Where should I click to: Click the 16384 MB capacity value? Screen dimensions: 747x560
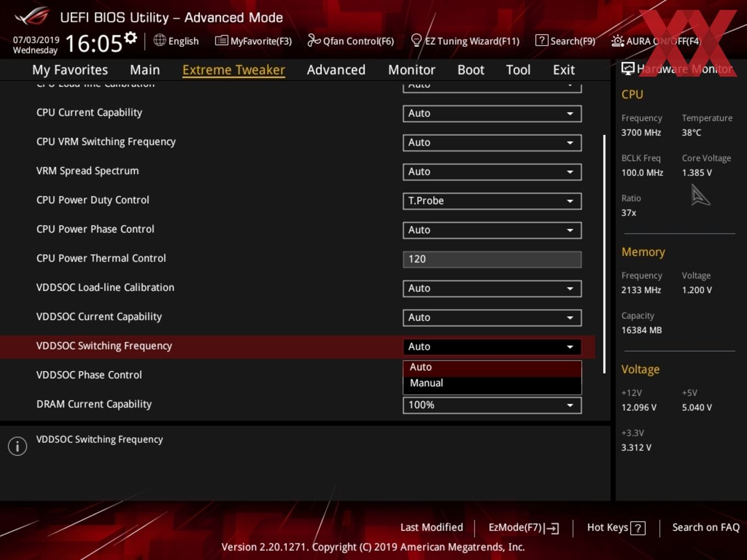[642, 330]
